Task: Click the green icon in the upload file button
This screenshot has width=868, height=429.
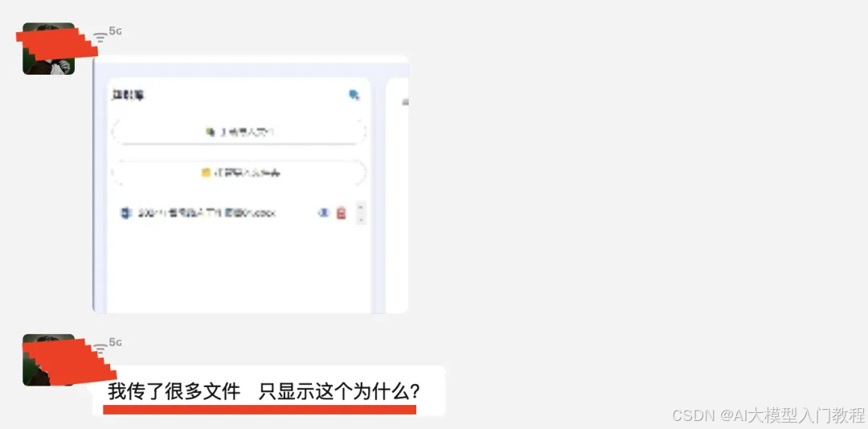Action: [211, 133]
